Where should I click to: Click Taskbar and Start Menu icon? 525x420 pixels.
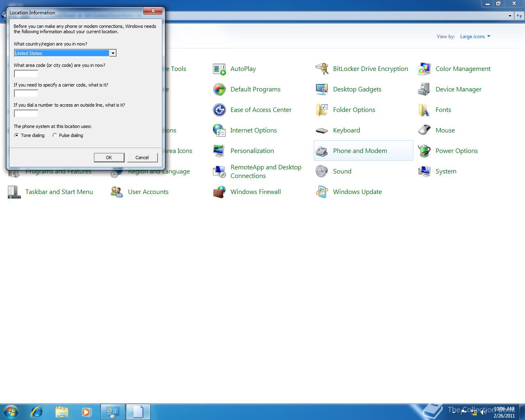pyautogui.click(x=14, y=192)
